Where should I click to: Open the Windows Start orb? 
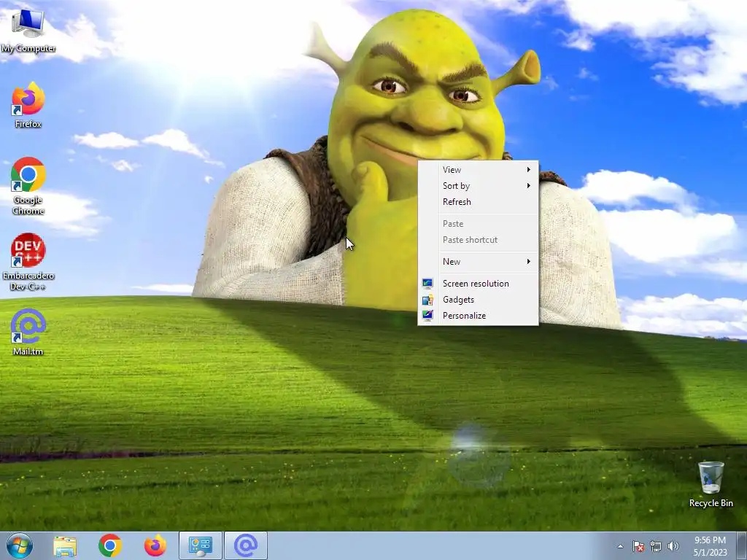pyautogui.click(x=20, y=545)
